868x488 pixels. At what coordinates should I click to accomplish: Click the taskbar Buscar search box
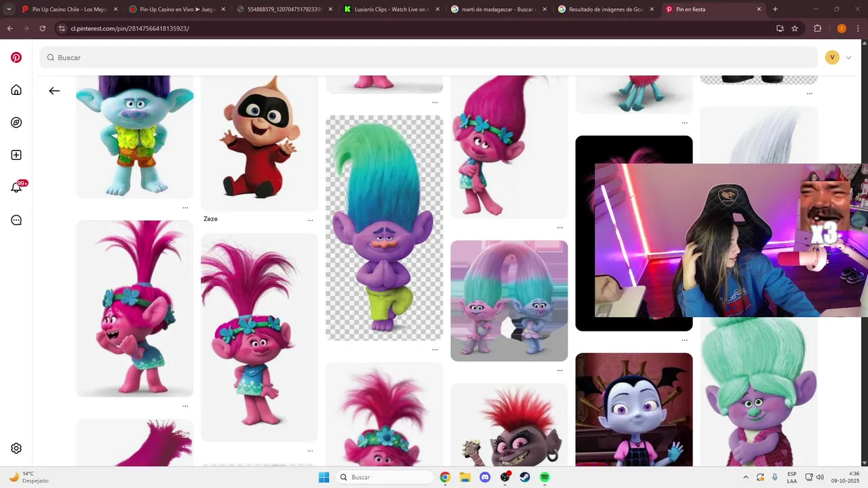pos(385,477)
